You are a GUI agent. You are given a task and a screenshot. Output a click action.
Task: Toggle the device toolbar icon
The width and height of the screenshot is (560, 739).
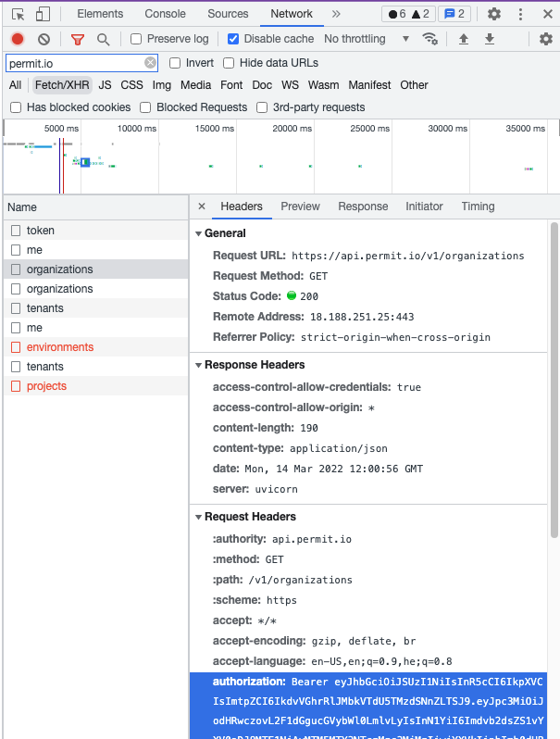43,14
